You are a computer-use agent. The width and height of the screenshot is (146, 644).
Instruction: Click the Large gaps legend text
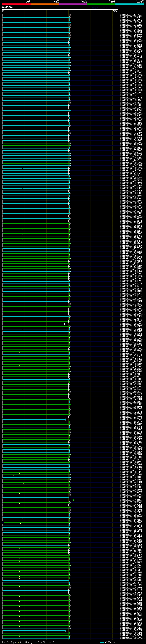[28, 642]
